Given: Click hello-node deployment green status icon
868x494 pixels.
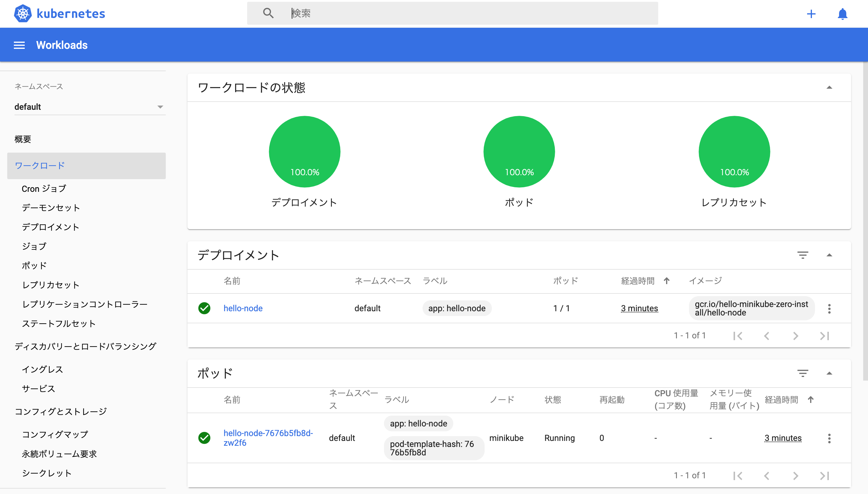Looking at the screenshot, I should pyautogui.click(x=204, y=308).
